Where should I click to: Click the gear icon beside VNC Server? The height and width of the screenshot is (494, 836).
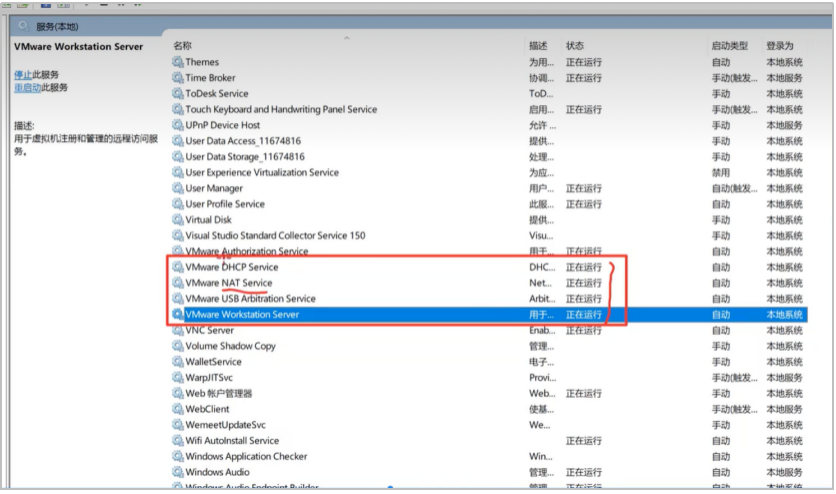tap(178, 330)
